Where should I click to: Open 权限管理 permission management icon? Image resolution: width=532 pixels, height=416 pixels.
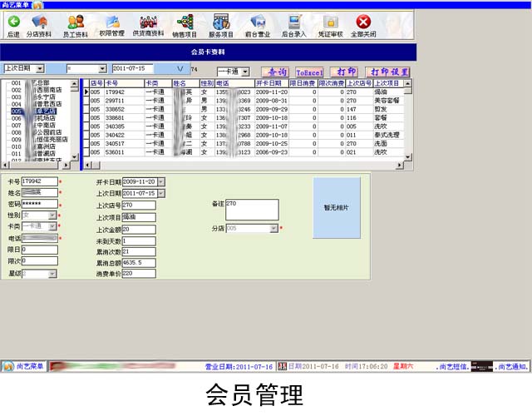coord(111,25)
